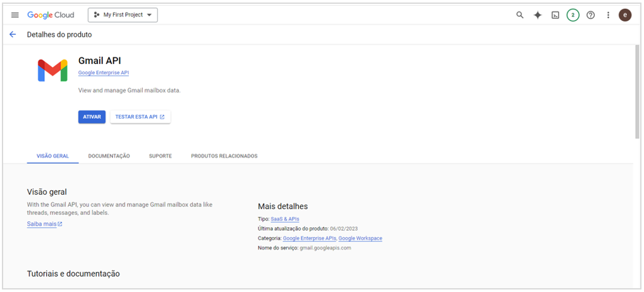
Task: Click TESTAR ESTA API button
Action: [140, 117]
